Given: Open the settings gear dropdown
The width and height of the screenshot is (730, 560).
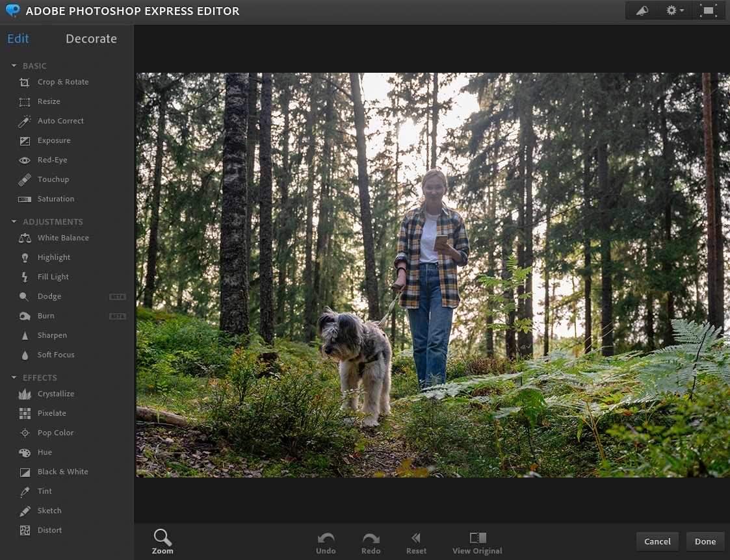Looking at the screenshot, I should pyautogui.click(x=675, y=11).
